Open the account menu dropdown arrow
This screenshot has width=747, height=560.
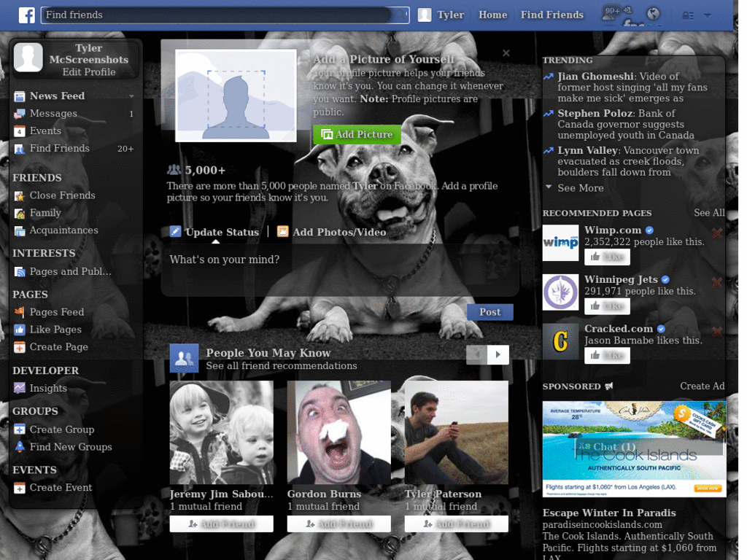[x=708, y=15]
